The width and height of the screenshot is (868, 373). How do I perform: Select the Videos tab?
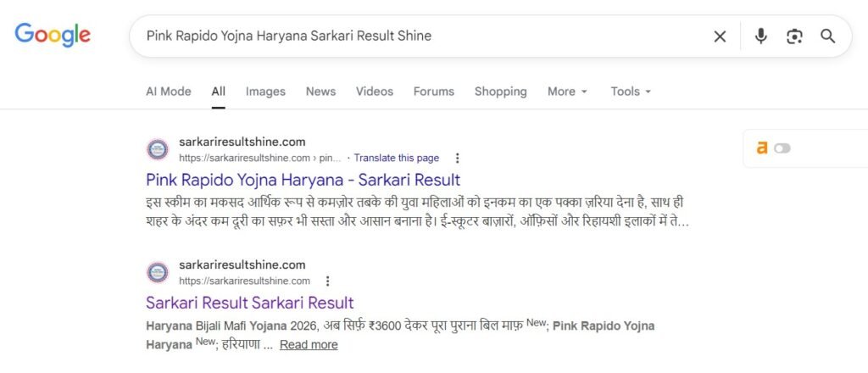374,92
